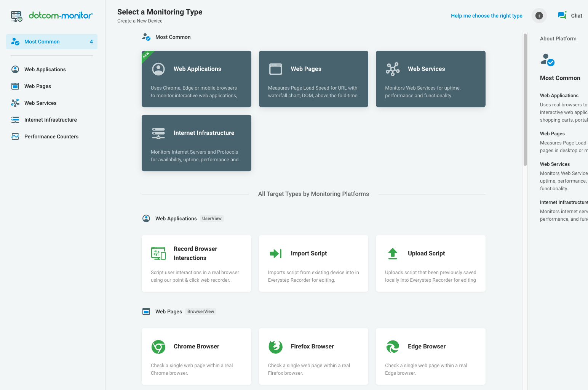
Task: Select Most Common in the sidebar
Action: point(52,42)
